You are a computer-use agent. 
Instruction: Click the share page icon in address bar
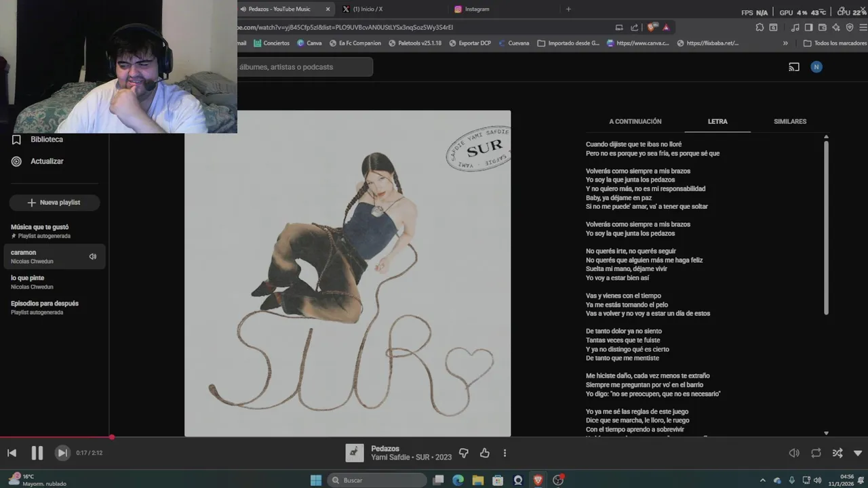(x=635, y=27)
